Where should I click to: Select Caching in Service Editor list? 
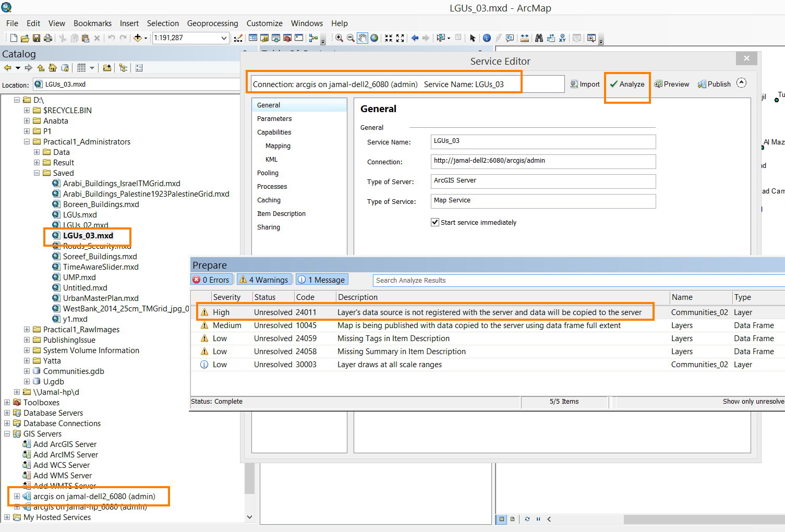[269, 200]
